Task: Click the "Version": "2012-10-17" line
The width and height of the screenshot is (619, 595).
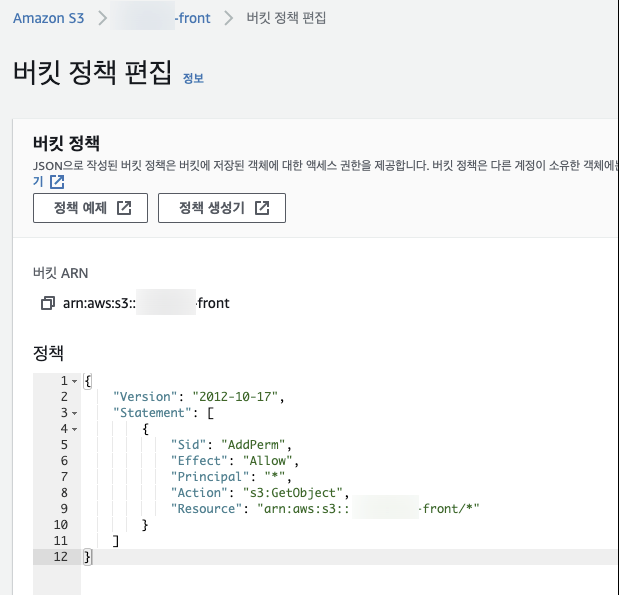Action: click(199, 397)
